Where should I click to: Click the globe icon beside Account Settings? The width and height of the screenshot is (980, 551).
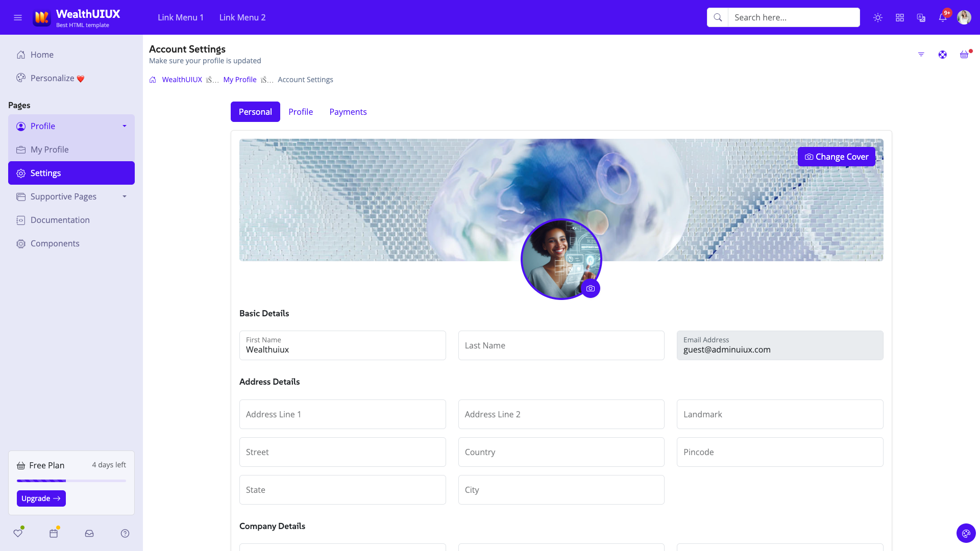click(942, 55)
